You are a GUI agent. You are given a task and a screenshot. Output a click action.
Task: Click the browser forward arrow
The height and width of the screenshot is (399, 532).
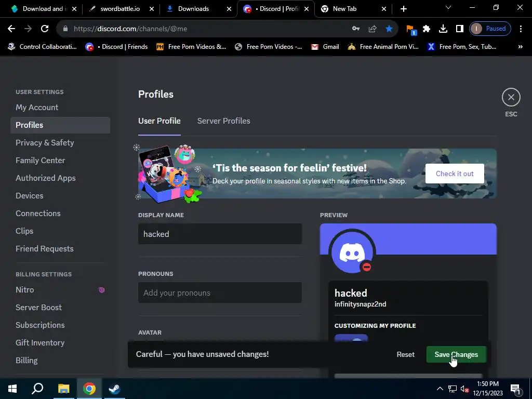click(28, 29)
